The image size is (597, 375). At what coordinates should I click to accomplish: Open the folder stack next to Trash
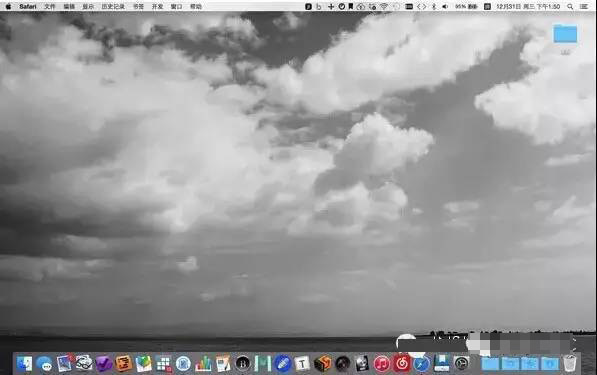550,364
